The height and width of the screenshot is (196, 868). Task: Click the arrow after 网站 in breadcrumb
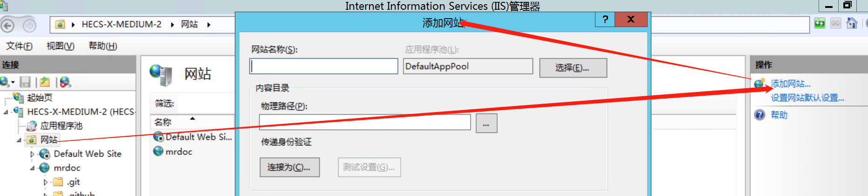[x=209, y=25]
